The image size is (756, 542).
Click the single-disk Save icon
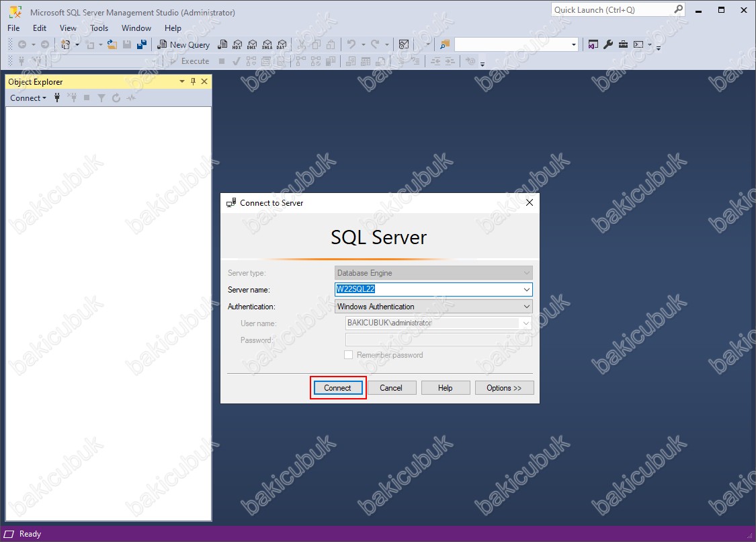[127, 44]
